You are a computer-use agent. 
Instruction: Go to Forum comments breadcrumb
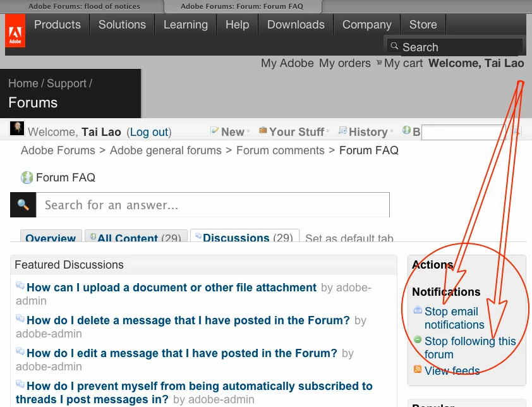coord(281,150)
